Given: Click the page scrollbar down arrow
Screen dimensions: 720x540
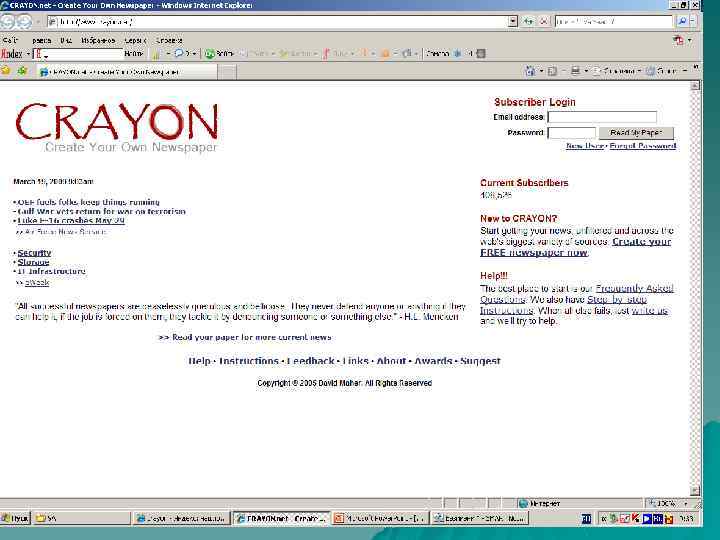Looking at the screenshot, I should click(696, 491).
